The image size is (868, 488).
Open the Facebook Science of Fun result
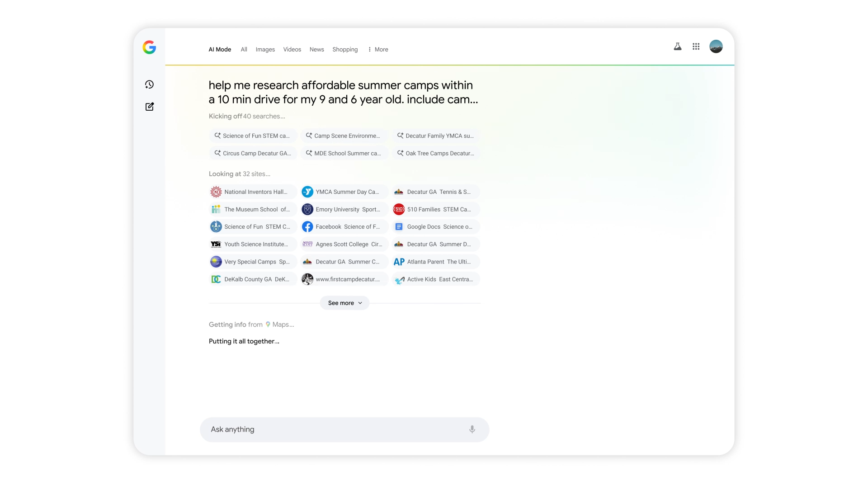coord(344,226)
